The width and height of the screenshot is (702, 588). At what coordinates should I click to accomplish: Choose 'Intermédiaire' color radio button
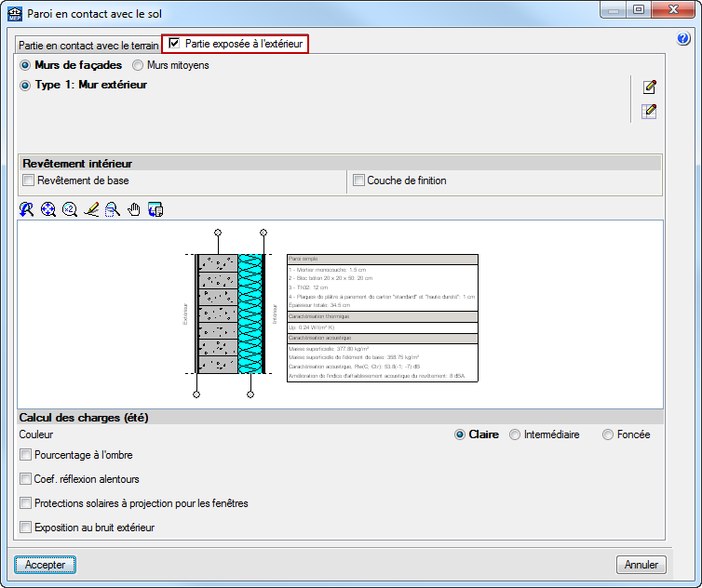click(515, 434)
